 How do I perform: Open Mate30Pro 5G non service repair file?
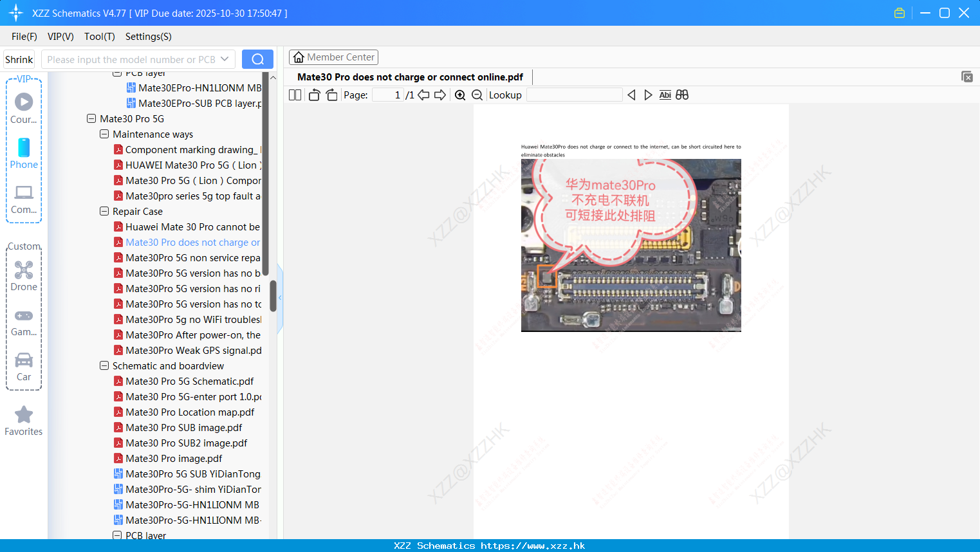point(187,257)
